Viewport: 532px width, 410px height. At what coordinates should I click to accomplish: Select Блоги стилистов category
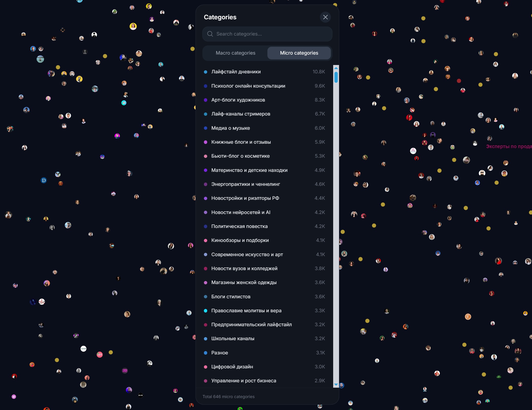(x=264, y=297)
